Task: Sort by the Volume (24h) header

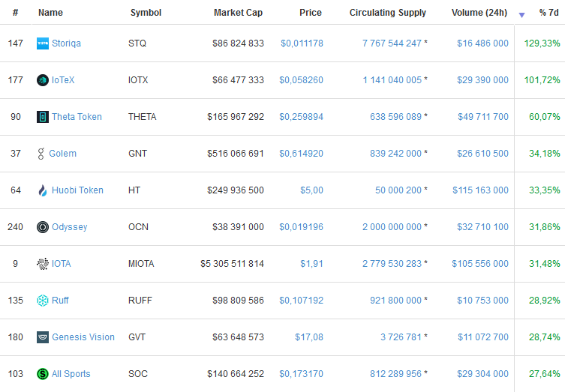Action: pos(479,13)
